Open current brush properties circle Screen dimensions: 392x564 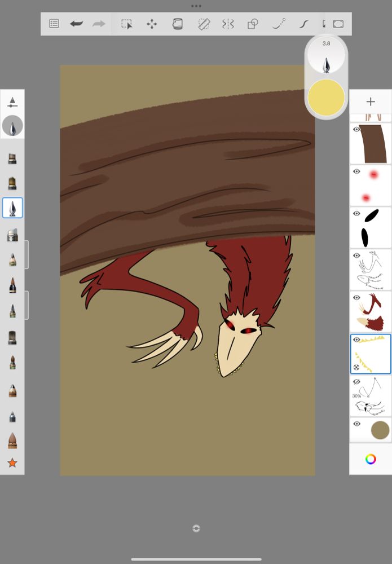point(12,126)
